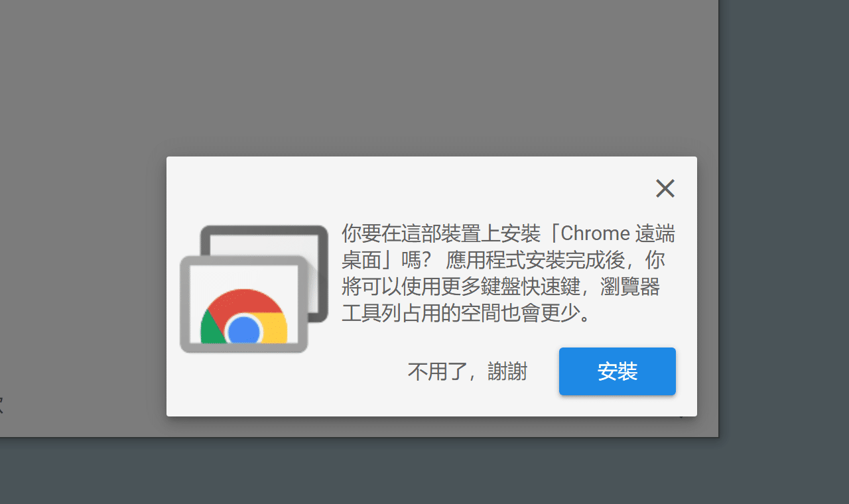Click the cut-off character at the page's left edge
The width and height of the screenshot is (849, 504).
click(1, 405)
